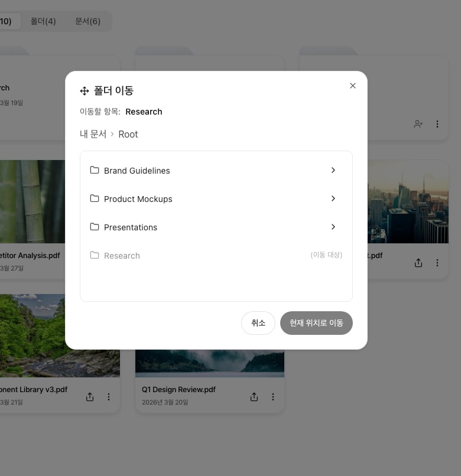Switch to the 폴더(4) tab
The width and height of the screenshot is (461, 476).
[x=43, y=21]
